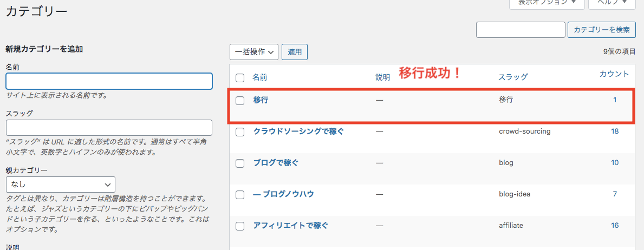Tick the checkbox for 移行 category

pos(240,100)
